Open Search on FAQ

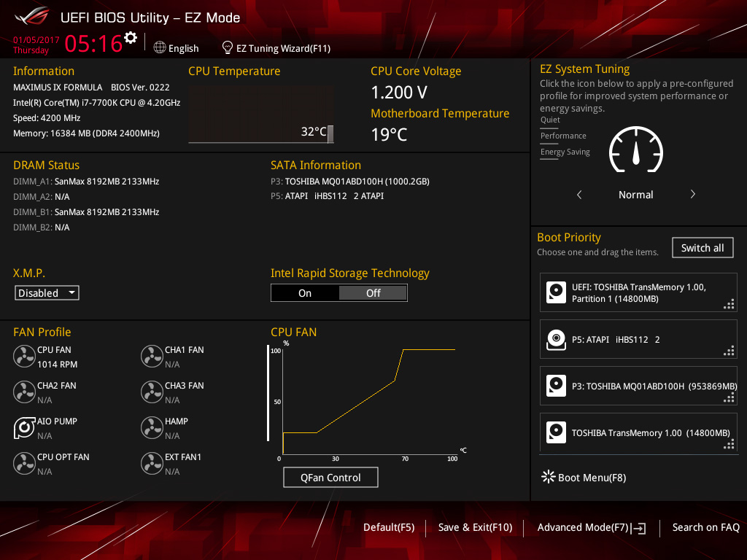(x=705, y=527)
